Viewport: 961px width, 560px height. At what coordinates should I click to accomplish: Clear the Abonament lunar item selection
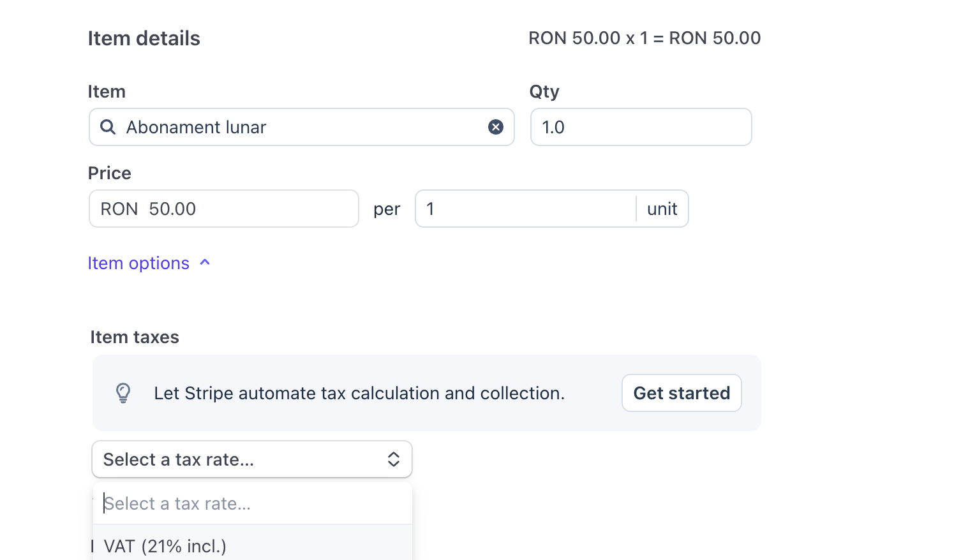(x=496, y=127)
